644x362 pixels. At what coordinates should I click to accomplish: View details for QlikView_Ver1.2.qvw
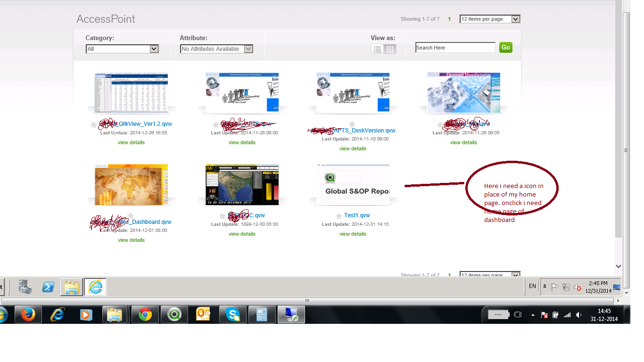131,142
